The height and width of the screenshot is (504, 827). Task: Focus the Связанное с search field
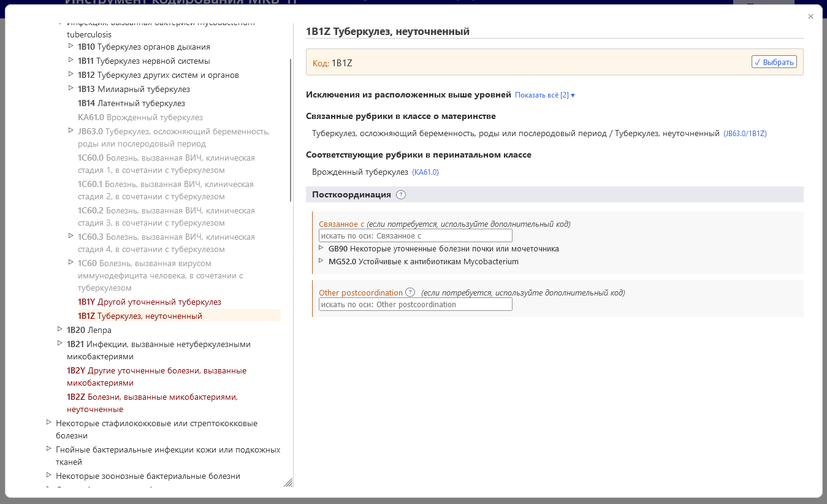tap(416, 235)
